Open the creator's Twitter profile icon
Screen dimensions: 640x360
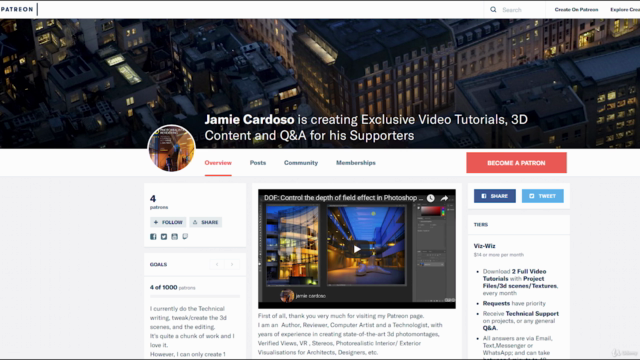(164, 237)
